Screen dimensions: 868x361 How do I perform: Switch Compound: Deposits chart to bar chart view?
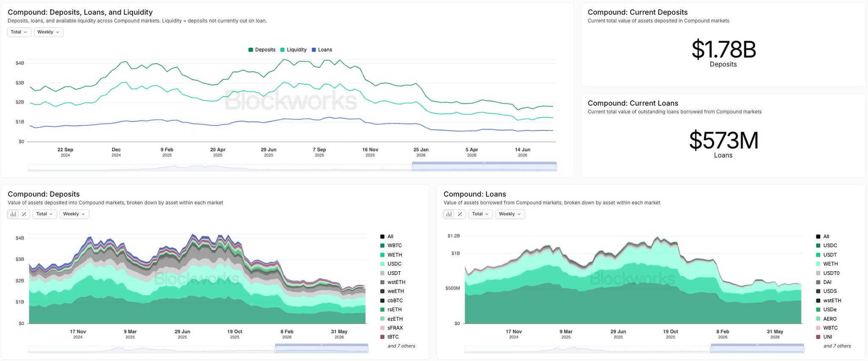(13, 214)
